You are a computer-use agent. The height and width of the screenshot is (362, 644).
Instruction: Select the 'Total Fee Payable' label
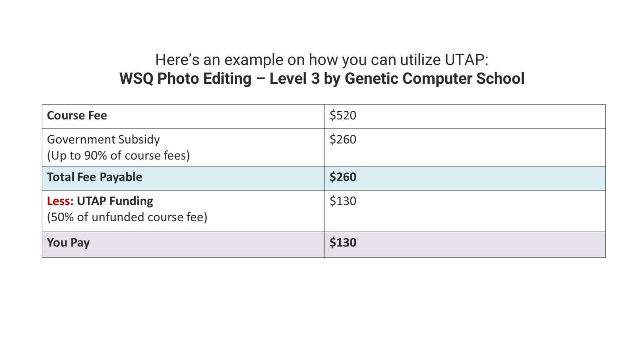pos(94,177)
